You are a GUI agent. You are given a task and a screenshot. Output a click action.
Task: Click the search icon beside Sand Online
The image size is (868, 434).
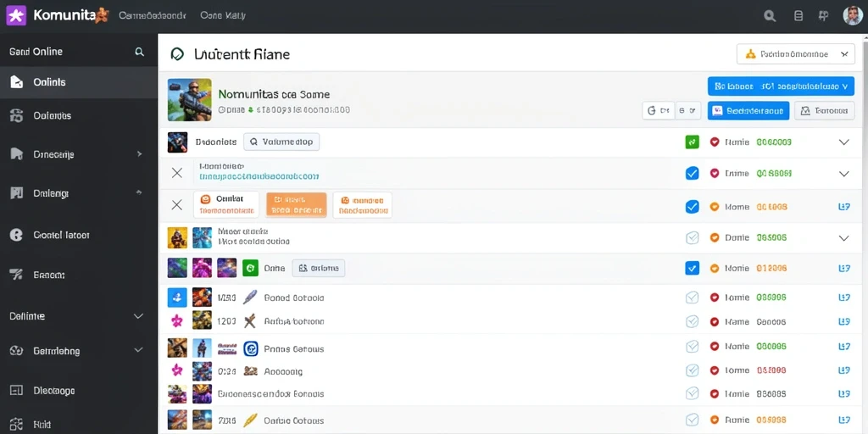[x=140, y=52]
